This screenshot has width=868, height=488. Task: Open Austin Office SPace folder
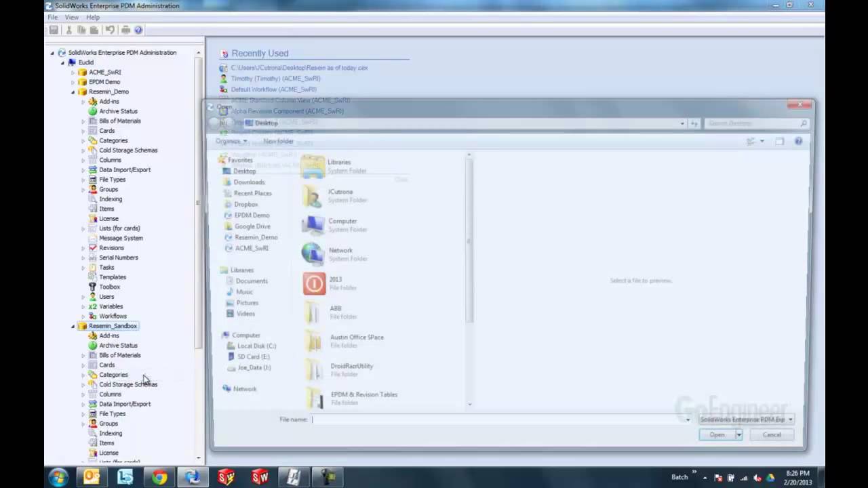pyautogui.click(x=357, y=341)
